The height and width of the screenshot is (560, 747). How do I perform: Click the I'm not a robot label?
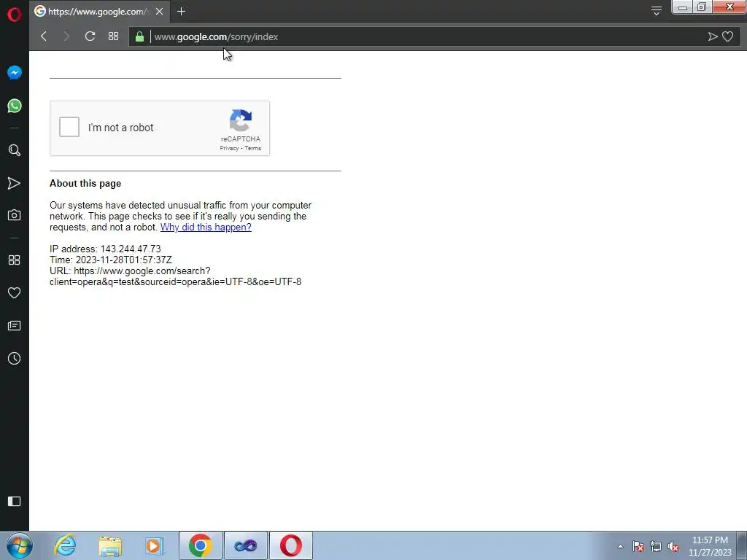(x=120, y=128)
